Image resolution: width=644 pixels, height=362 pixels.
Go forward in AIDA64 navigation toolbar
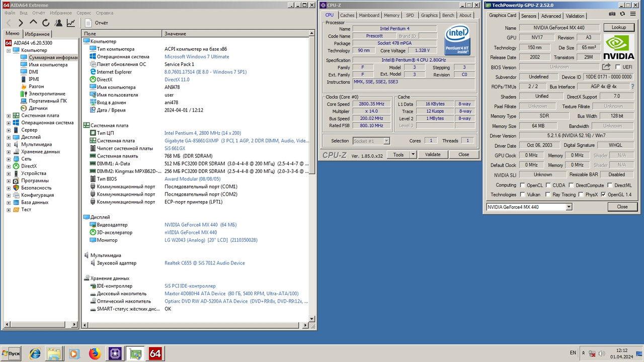(x=21, y=23)
